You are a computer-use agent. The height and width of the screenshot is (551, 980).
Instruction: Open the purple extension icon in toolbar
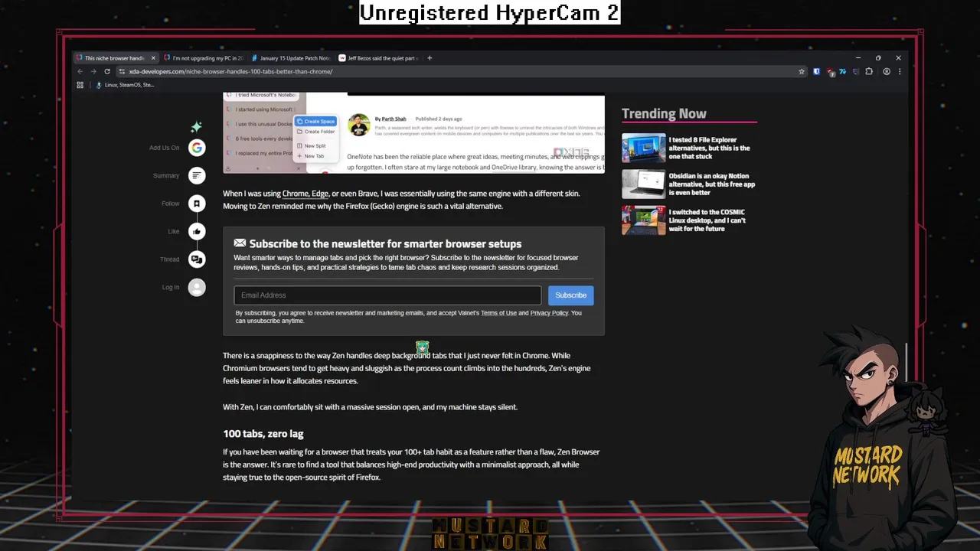click(856, 71)
